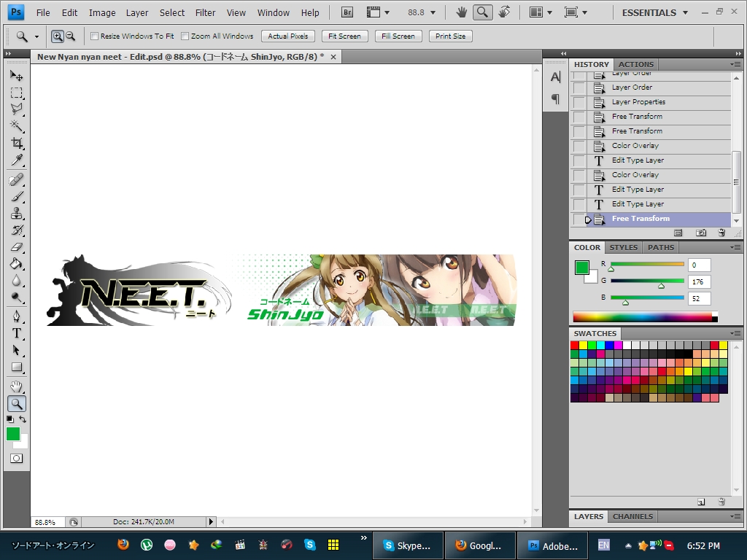This screenshot has height=560, width=747.
Task: Select the Blur tool
Action: (x=17, y=281)
